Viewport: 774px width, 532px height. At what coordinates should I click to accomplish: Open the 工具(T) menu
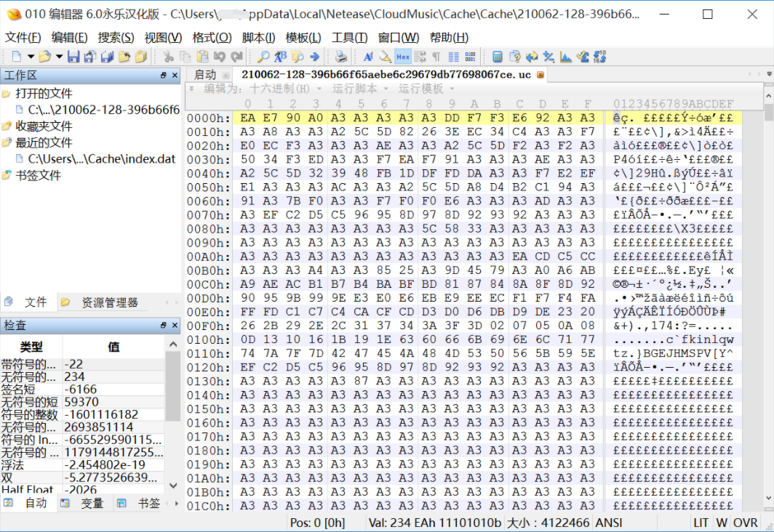coord(349,38)
